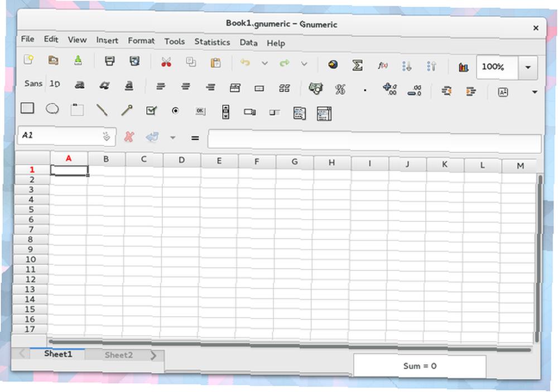Toggle left text alignment

[161, 86]
